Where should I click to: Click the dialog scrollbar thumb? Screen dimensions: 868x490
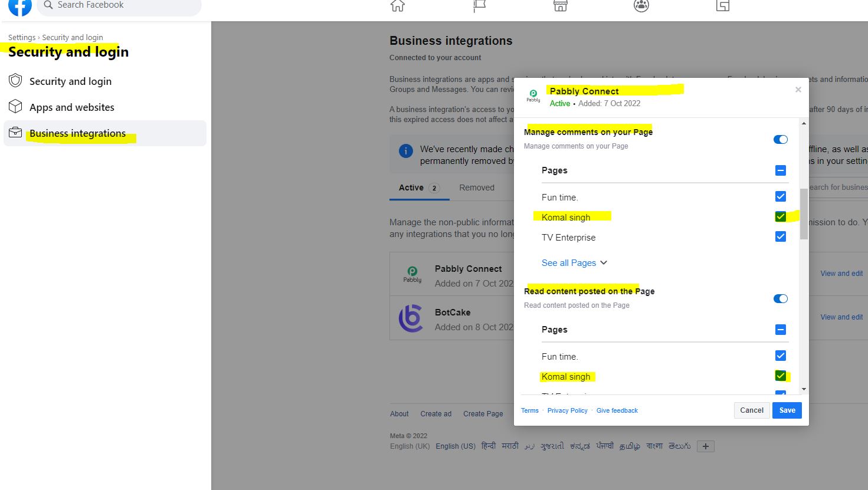804,213
